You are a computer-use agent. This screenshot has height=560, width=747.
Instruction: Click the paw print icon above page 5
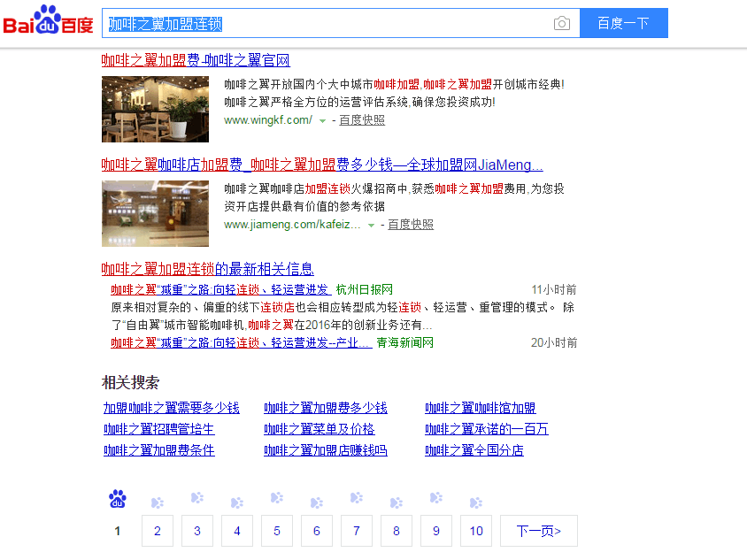[277, 497]
